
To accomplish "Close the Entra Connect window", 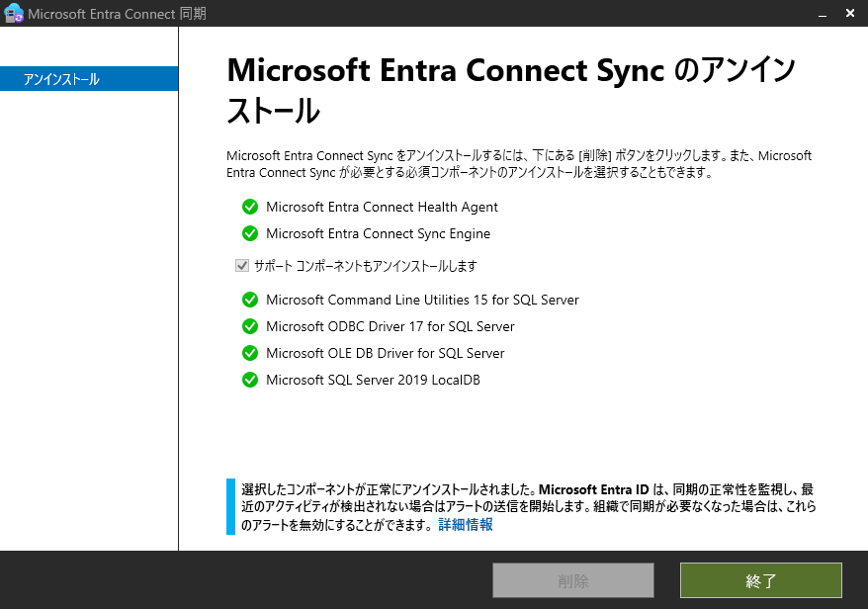I will pyautogui.click(x=850, y=13).
